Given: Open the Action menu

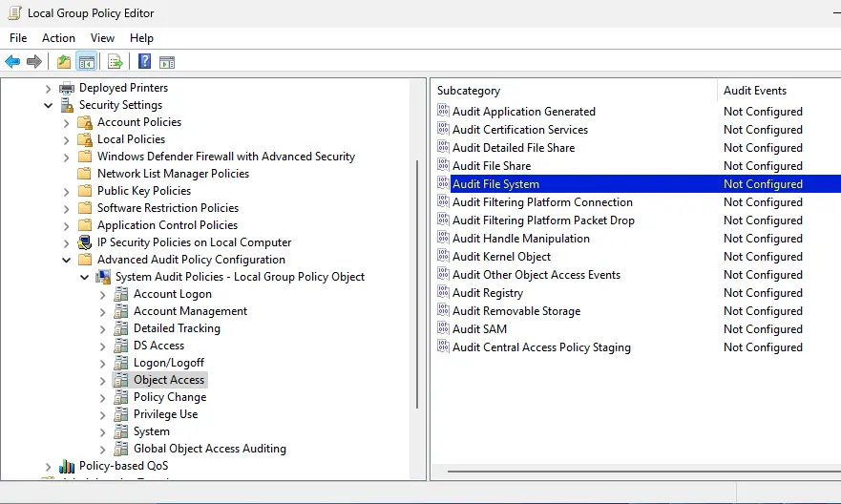Looking at the screenshot, I should (x=58, y=38).
